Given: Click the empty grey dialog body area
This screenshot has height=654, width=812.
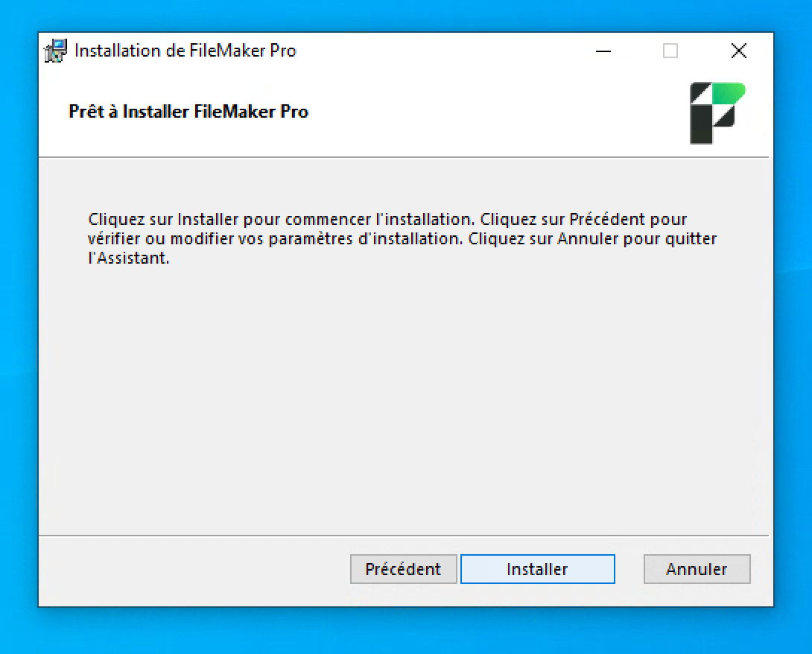Looking at the screenshot, I should pyautogui.click(x=404, y=399).
